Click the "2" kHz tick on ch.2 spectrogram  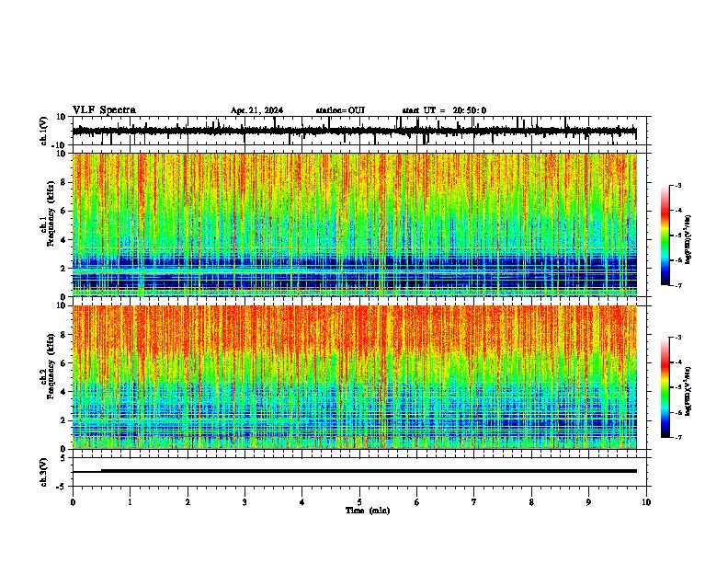pos(63,420)
